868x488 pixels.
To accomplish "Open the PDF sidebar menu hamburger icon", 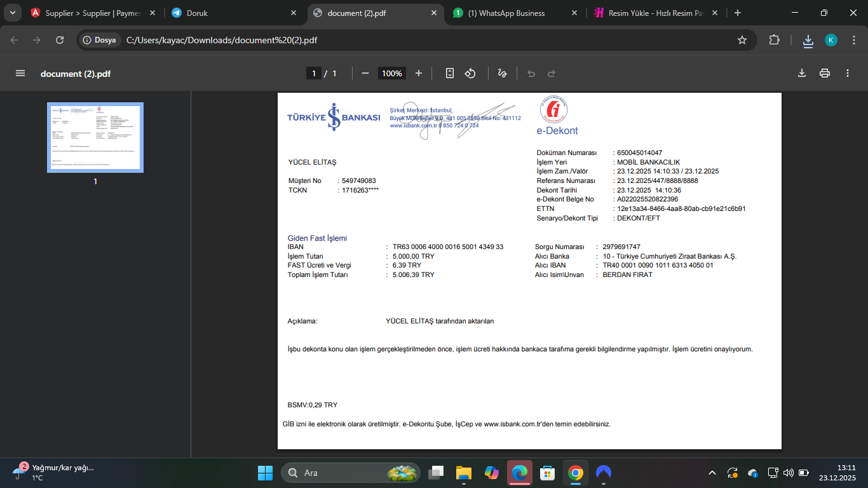I will (x=20, y=73).
